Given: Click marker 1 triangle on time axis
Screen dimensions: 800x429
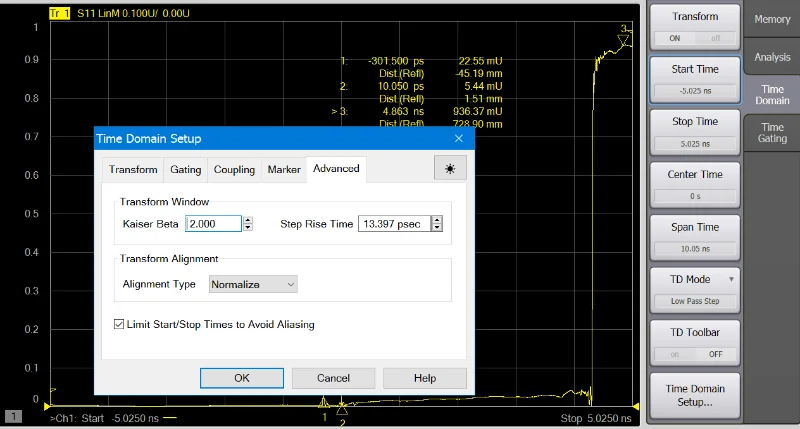Looking at the screenshot, I should point(323,402).
